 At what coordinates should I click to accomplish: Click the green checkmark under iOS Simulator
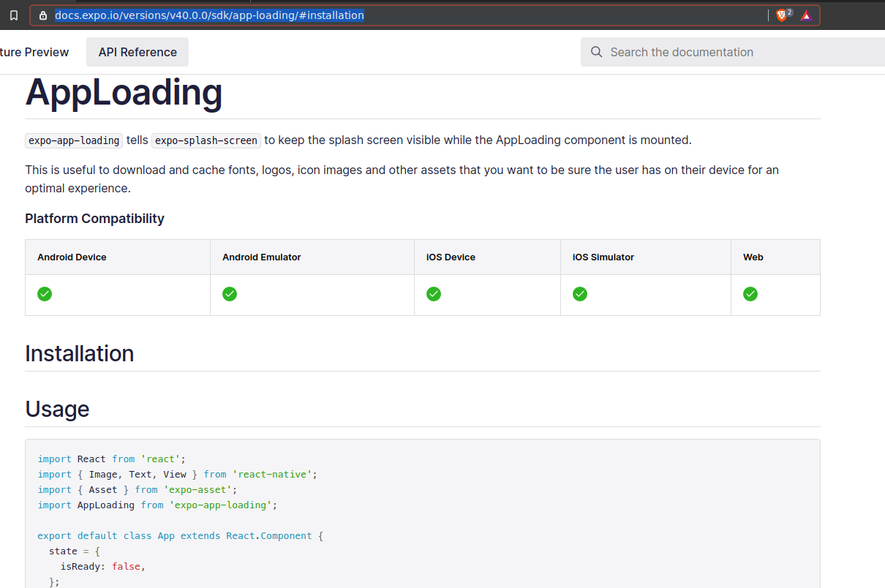tap(580, 294)
